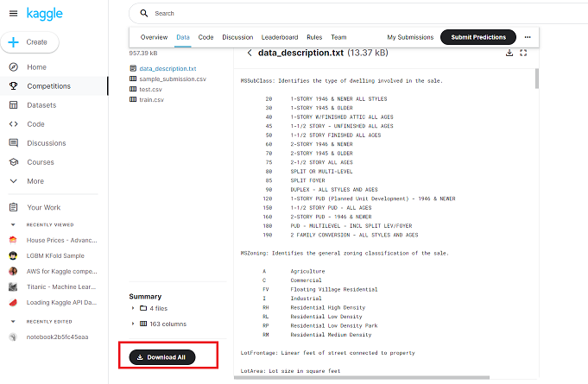Open Competitions from the trophy sidebar icon
The width and height of the screenshot is (588, 384).
[x=14, y=85]
